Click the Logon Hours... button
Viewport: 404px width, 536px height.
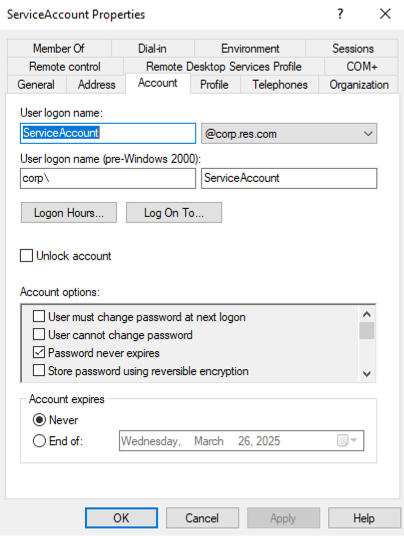coord(69,213)
